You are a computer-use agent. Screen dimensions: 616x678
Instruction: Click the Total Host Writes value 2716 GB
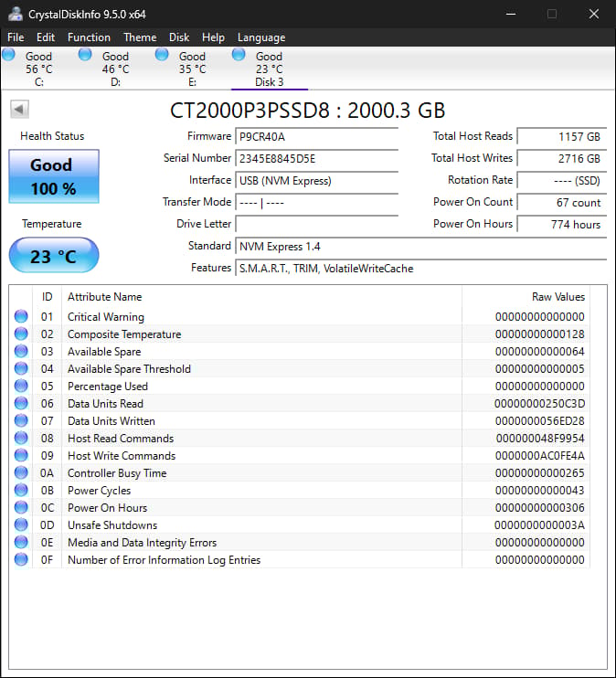pos(561,159)
